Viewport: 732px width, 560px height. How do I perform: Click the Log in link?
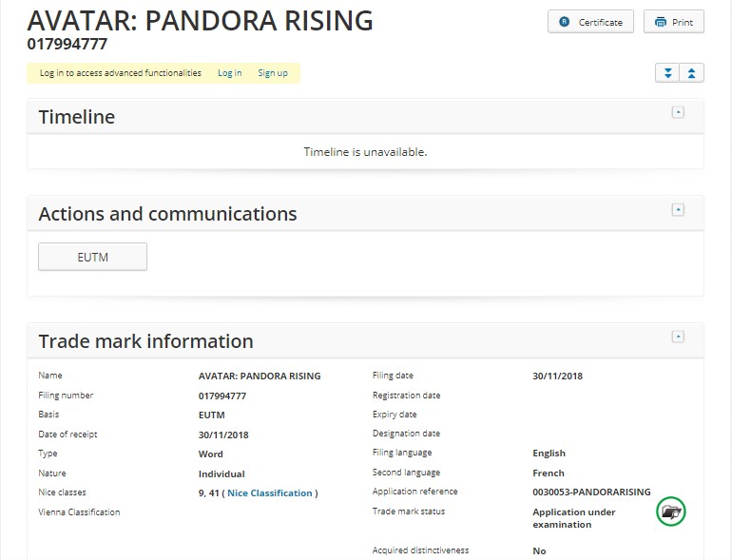point(229,73)
